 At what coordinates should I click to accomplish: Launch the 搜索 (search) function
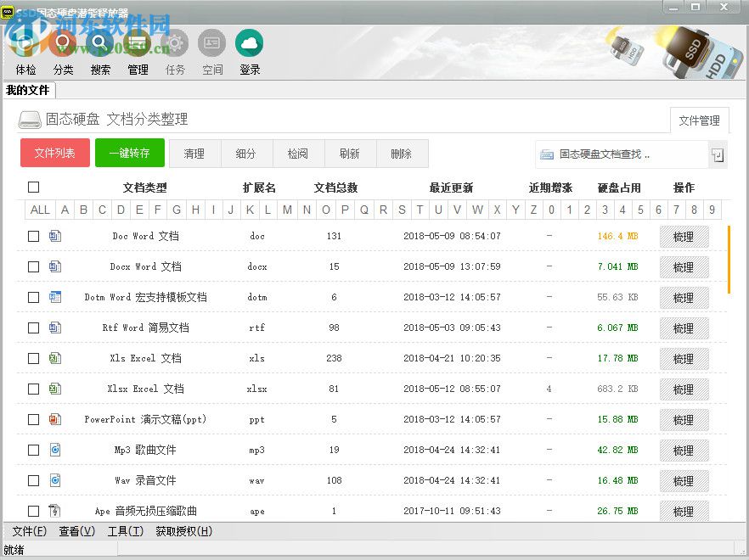click(100, 51)
